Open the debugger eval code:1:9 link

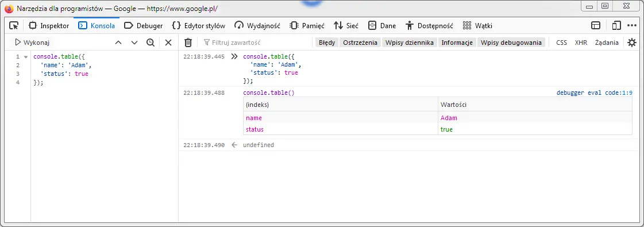pyautogui.click(x=594, y=93)
